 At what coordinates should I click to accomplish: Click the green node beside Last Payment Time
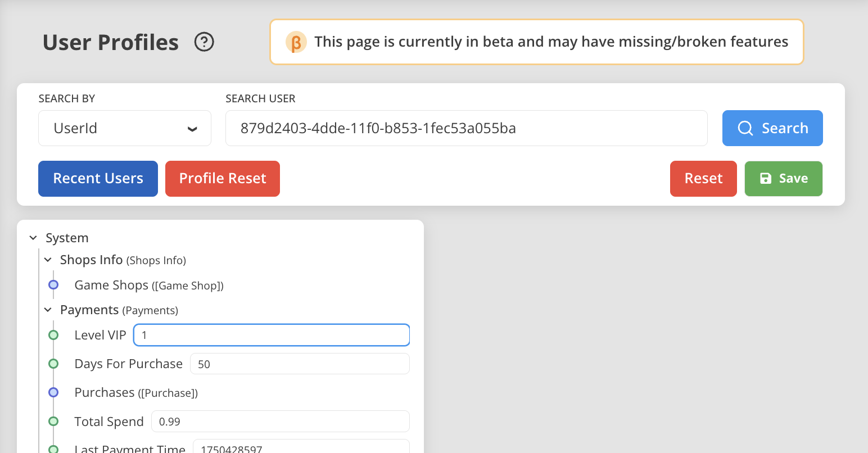coord(53,449)
